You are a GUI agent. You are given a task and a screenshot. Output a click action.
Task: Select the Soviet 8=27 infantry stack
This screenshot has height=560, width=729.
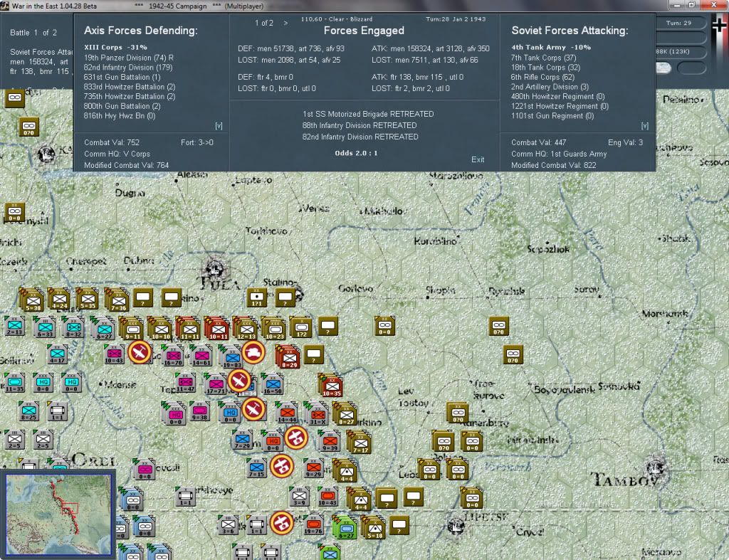(x=345, y=413)
